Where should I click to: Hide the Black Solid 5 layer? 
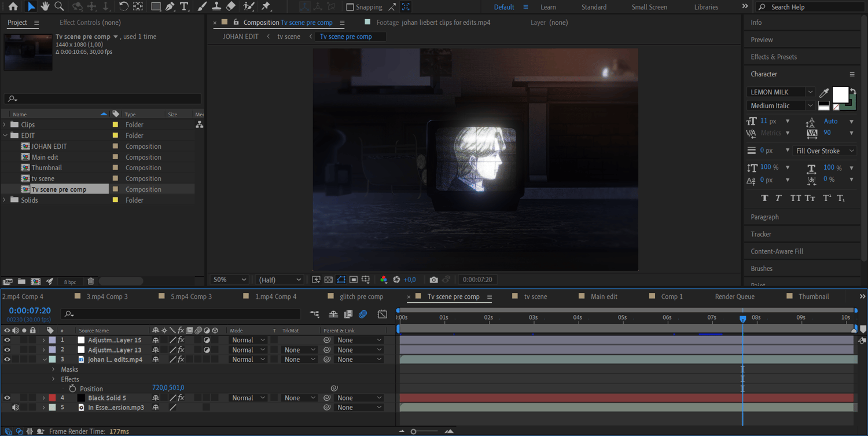7,398
